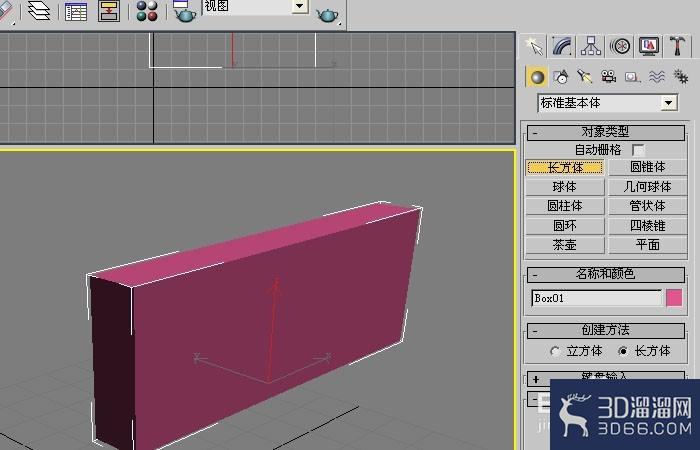
Task: Switch to the Create panel tab
Action: point(534,46)
